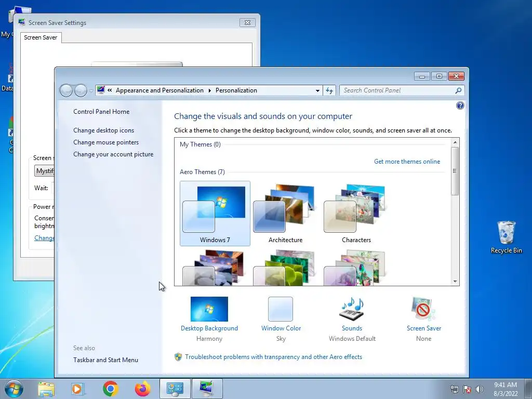532x399 pixels.
Task: Switch to Control Panel taskbar button
Action: [175, 389]
